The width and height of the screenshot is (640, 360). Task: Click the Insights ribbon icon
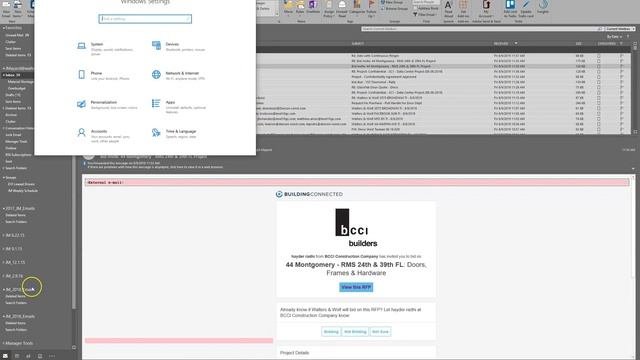pyautogui.click(x=543, y=7)
